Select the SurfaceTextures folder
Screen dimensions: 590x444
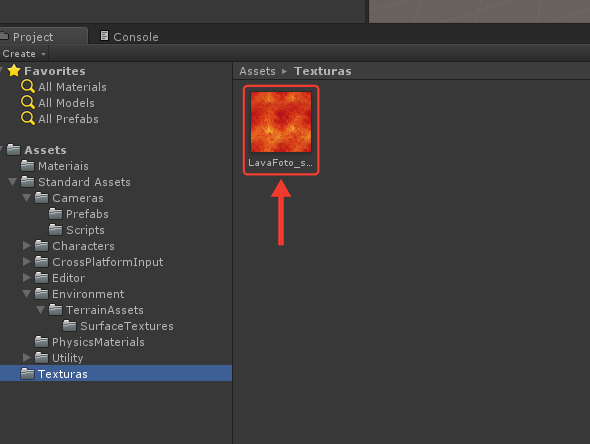[x=118, y=326]
